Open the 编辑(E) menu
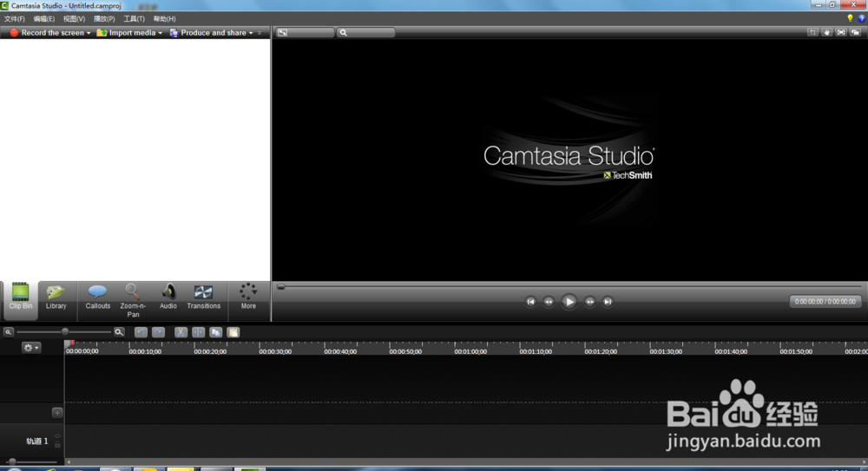 [x=43, y=19]
